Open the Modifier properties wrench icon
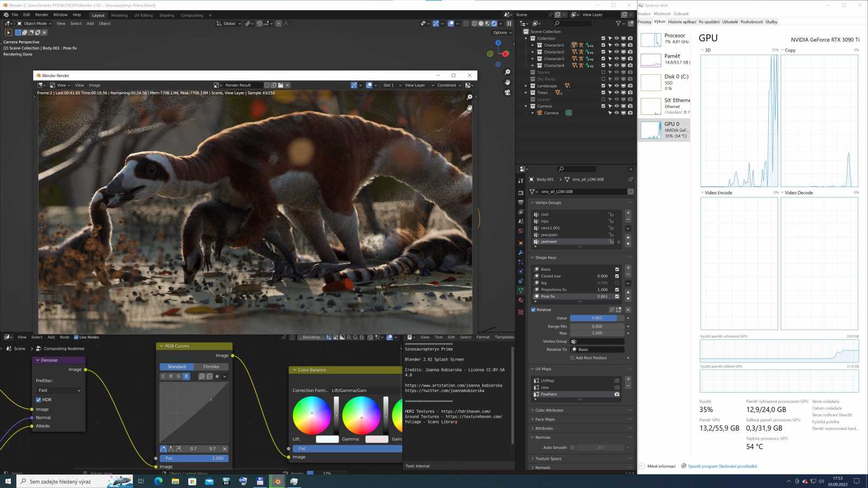The image size is (868, 488). coord(521,253)
